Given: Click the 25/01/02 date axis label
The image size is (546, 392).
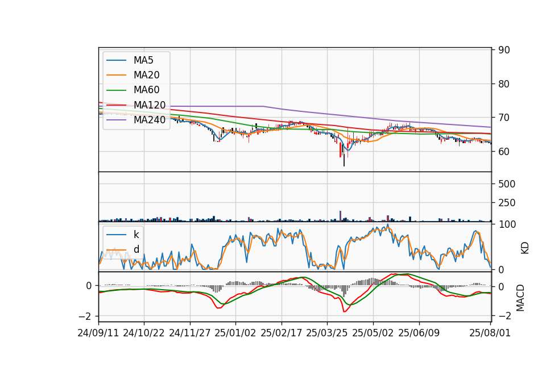Looking at the screenshot, I should [235, 333].
